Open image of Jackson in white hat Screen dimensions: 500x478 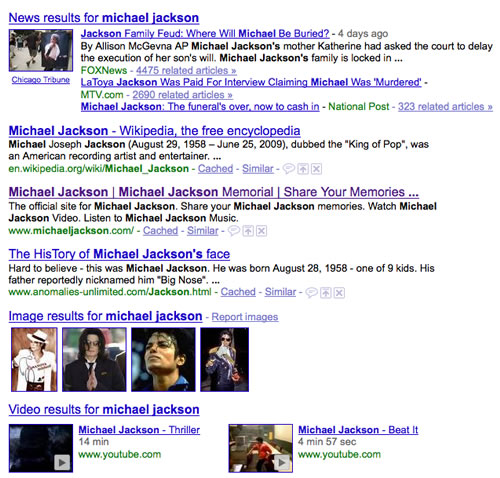34,359
